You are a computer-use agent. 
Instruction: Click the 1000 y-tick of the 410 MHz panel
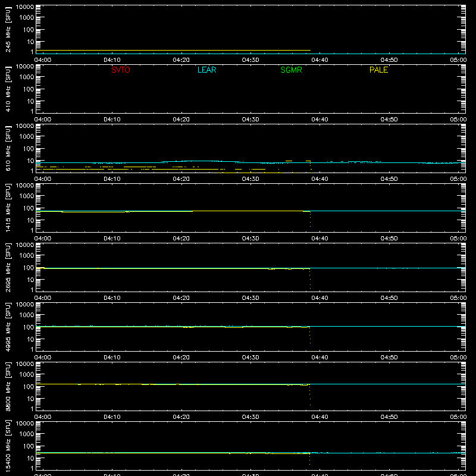point(27,77)
